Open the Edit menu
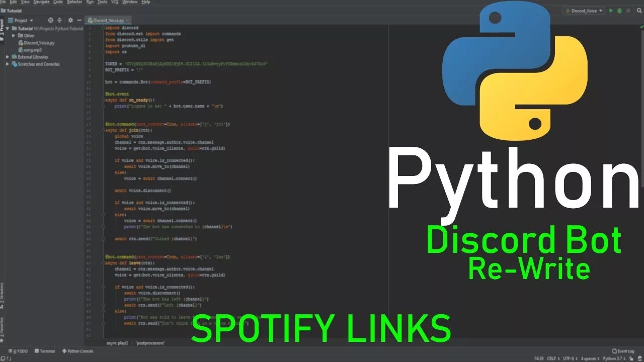The width and height of the screenshot is (644, 362). (x=13, y=2)
